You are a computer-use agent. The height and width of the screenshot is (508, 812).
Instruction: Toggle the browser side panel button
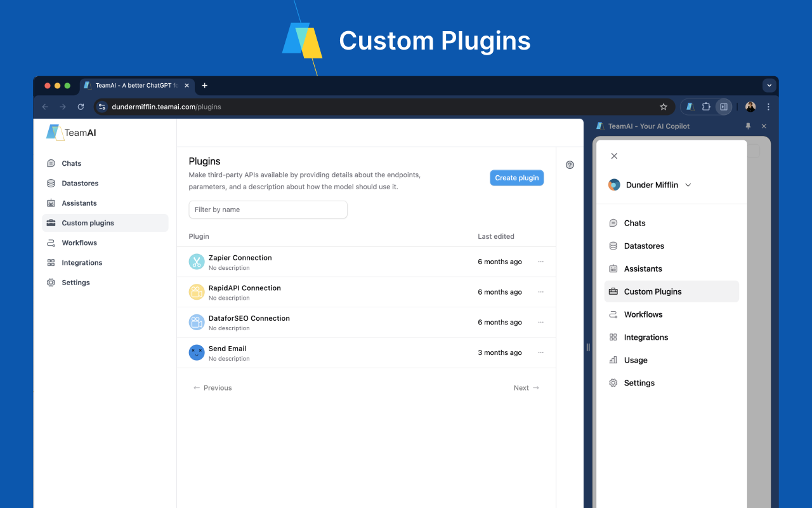click(x=723, y=107)
